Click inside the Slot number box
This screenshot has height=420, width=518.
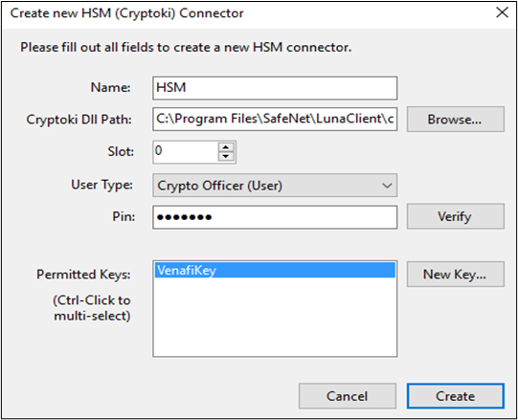pos(186,152)
